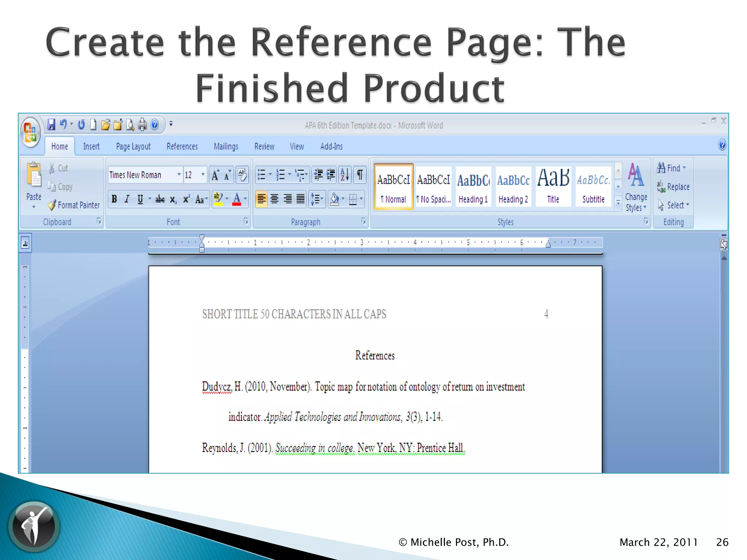The image size is (747, 560).
Task: Expand the Styles gallery More arrow
Action: click(618, 203)
